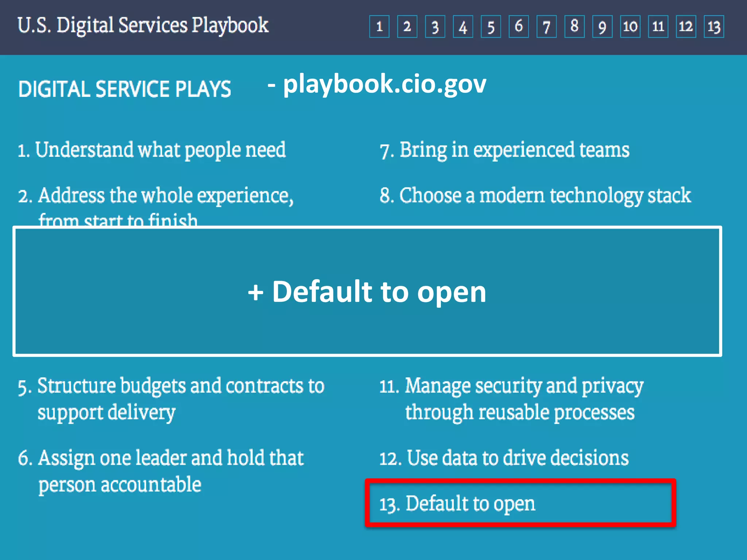Jump to play number 1 box
Screen dimensions: 747x560
379,27
